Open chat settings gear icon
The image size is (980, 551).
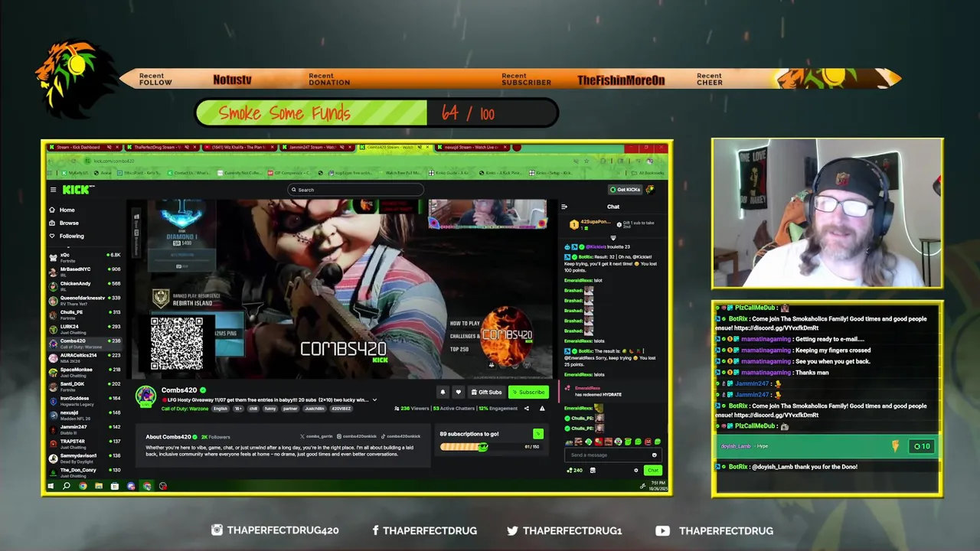[635, 470]
